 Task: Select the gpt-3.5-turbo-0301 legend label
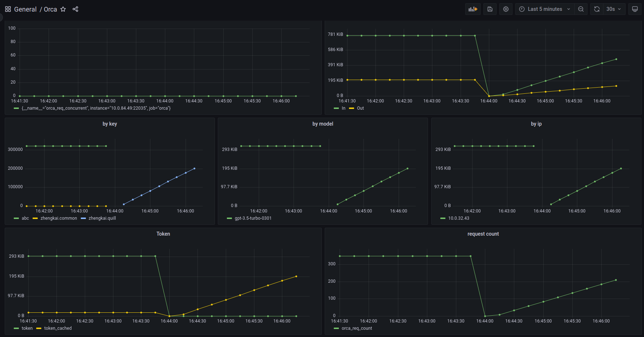(254, 218)
